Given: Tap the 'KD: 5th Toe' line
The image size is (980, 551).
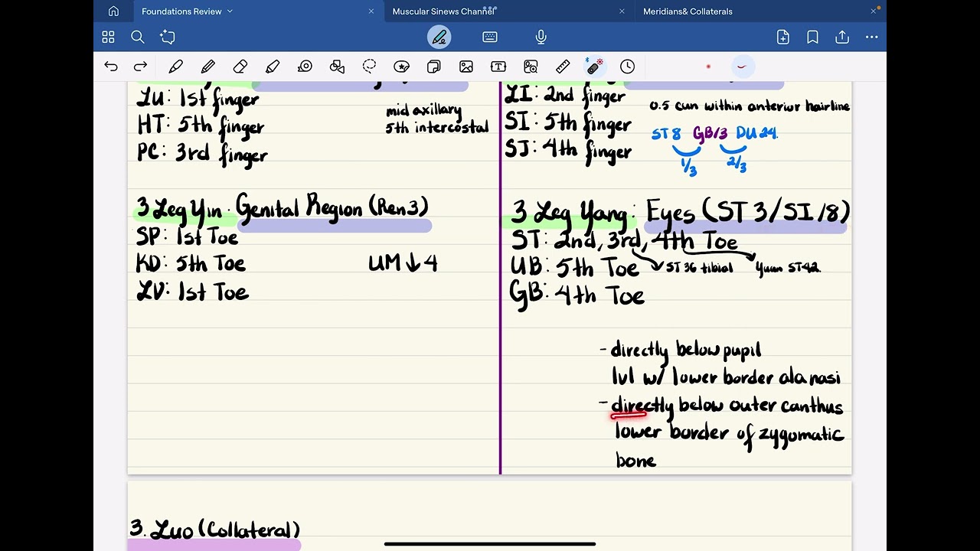Looking at the screenshot, I should point(191,264).
